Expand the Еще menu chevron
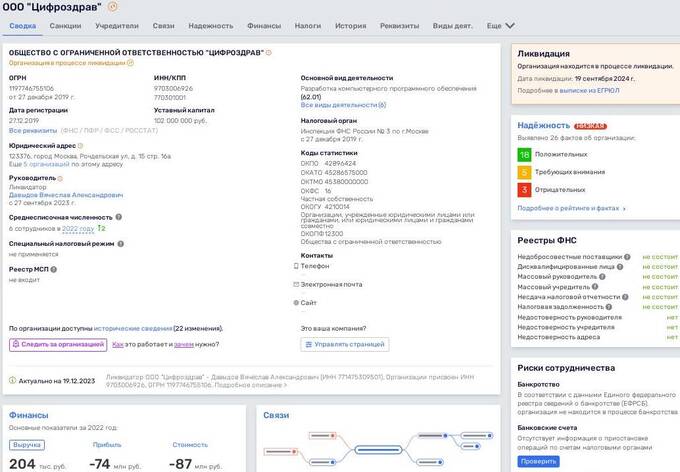Viewport: 680px width, 472px height. (x=510, y=26)
